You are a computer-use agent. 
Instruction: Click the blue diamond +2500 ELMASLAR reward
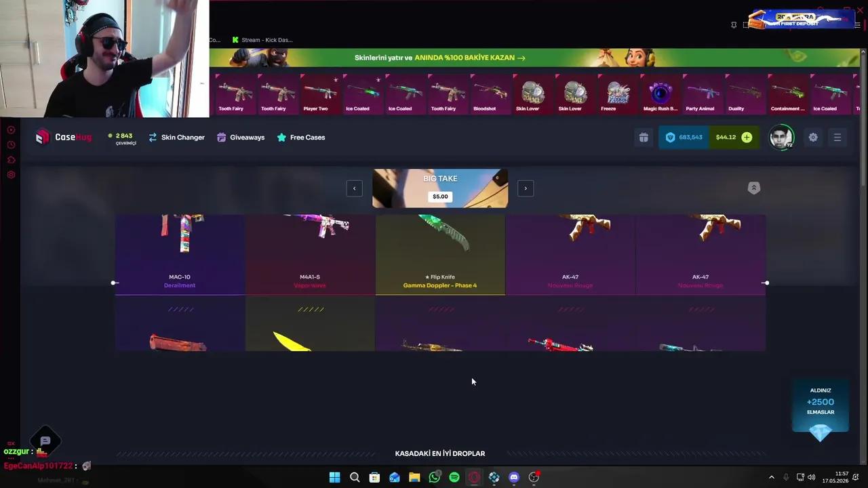point(821,411)
